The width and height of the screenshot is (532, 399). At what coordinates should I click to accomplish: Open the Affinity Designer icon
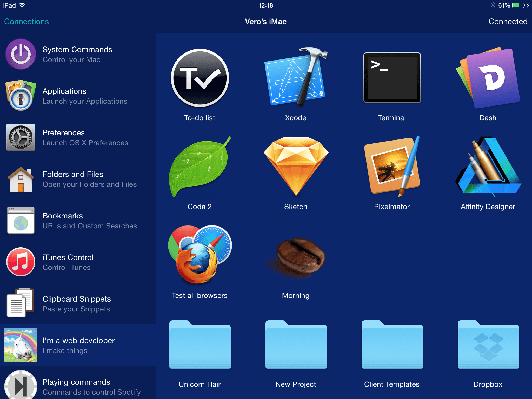pyautogui.click(x=488, y=166)
